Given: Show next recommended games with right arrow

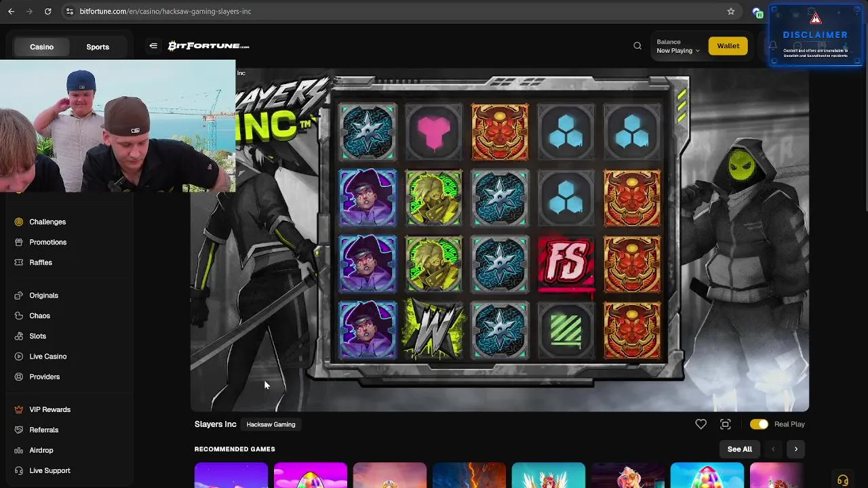Looking at the screenshot, I should coord(796,449).
